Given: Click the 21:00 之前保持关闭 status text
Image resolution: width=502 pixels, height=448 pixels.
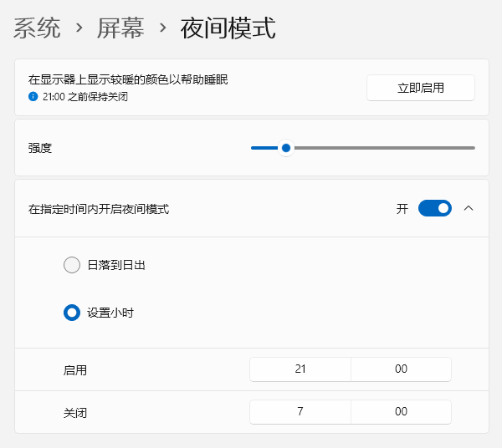Looking at the screenshot, I should point(85,97).
